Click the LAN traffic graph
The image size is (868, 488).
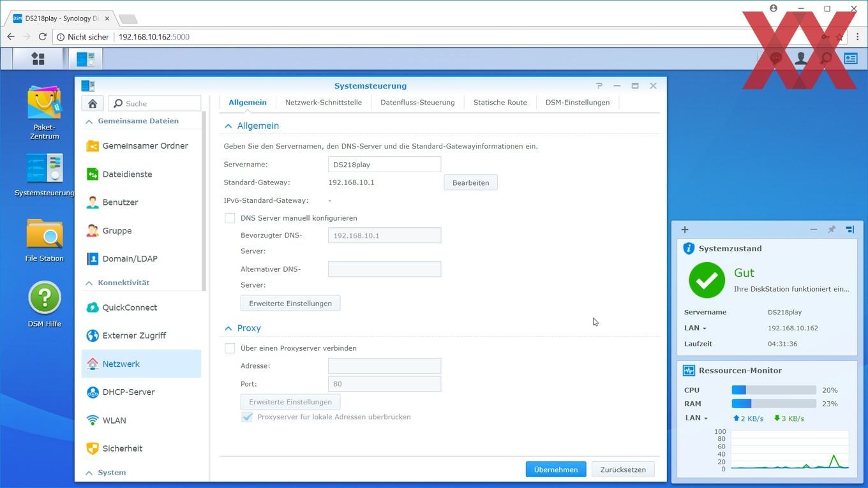point(789,450)
